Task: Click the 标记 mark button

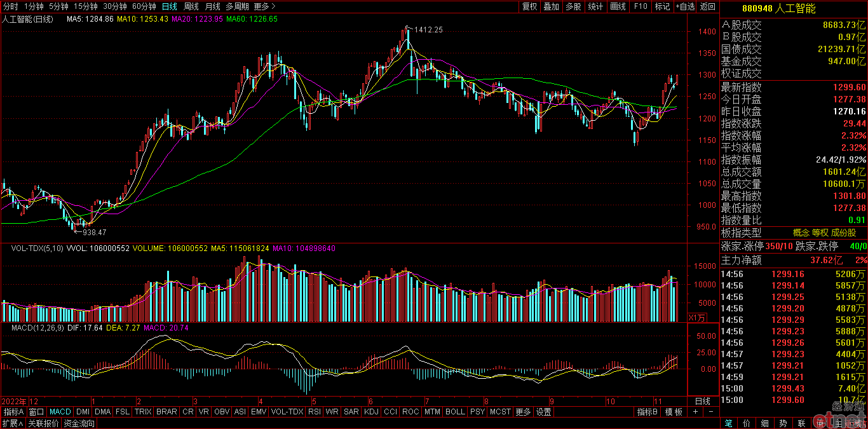Action: tap(662, 6)
